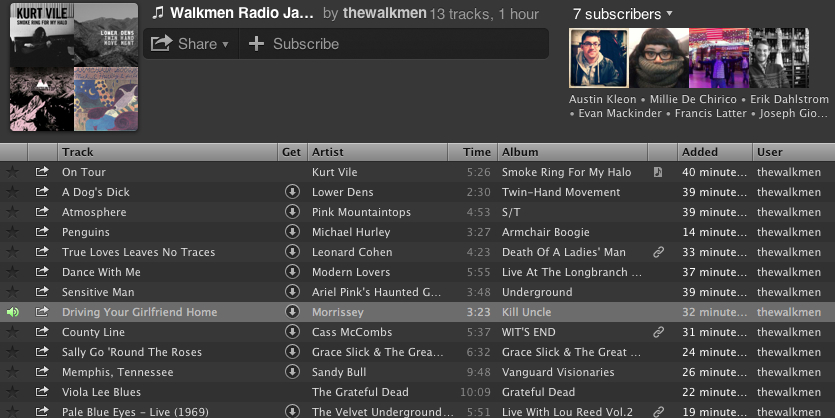Open thewalkmen profile link in header
The width and height of the screenshot is (835, 418).
coord(384,13)
